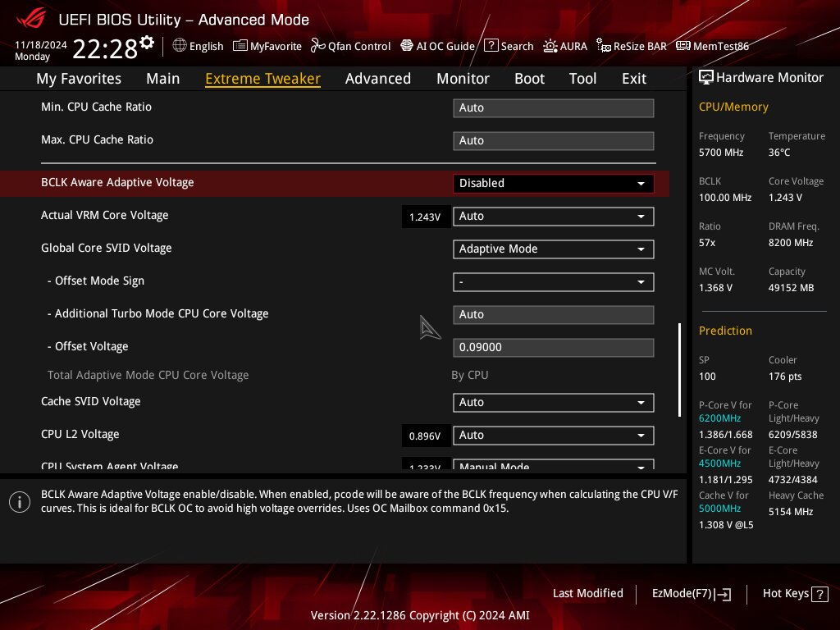Click the BCLK Aware Adaptive Voltage label
The width and height of the screenshot is (840, 630).
pos(117,183)
